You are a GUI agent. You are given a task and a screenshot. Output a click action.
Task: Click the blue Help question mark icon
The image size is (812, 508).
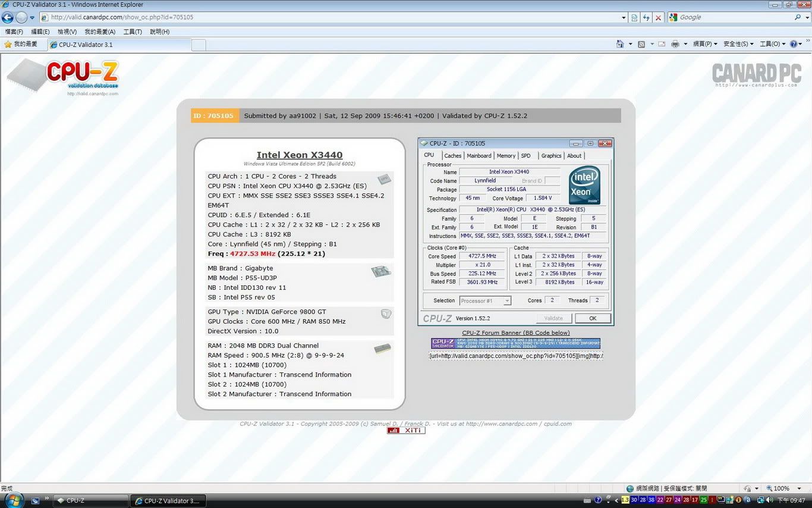[794, 44]
